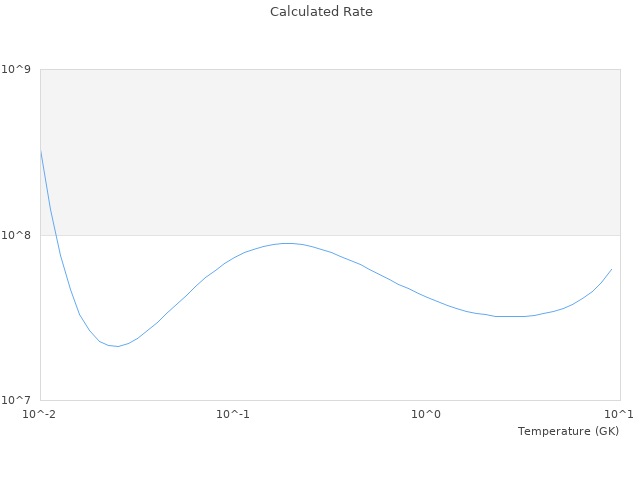
Task: Click the "Temperature (GK)" axis label
Action: (x=568, y=431)
